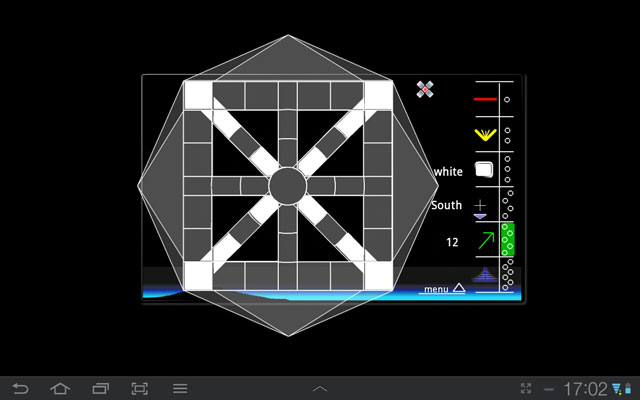Tap the Wi-Fi signal status icon
The width and height of the screenshot is (640, 400).
click(x=617, y=389)
